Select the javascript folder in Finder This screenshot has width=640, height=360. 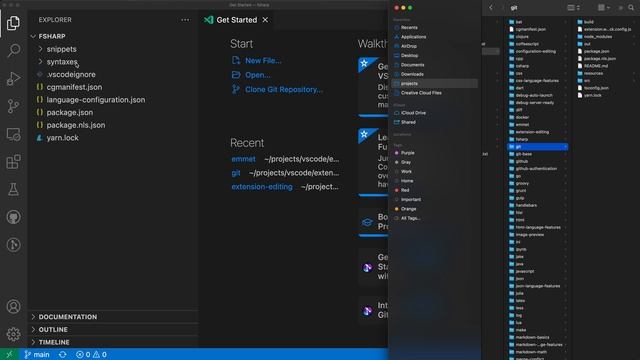click(525, 271)
